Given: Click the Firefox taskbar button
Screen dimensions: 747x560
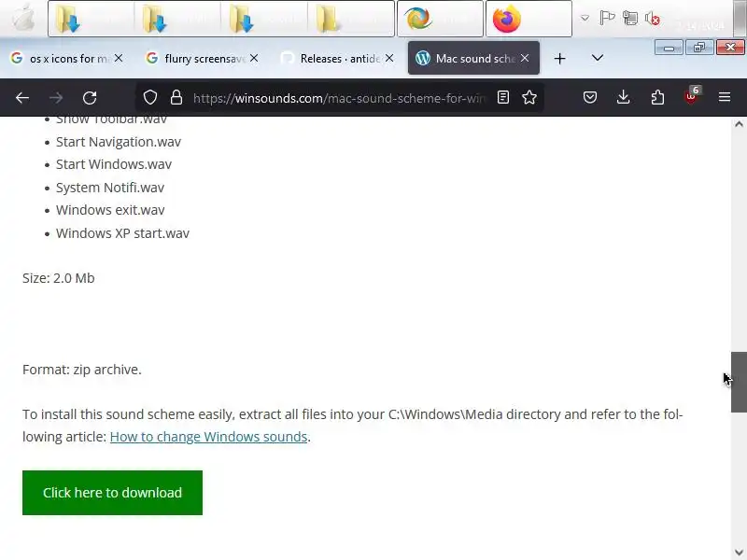Looking at the screenshot, I should (529, 19).
